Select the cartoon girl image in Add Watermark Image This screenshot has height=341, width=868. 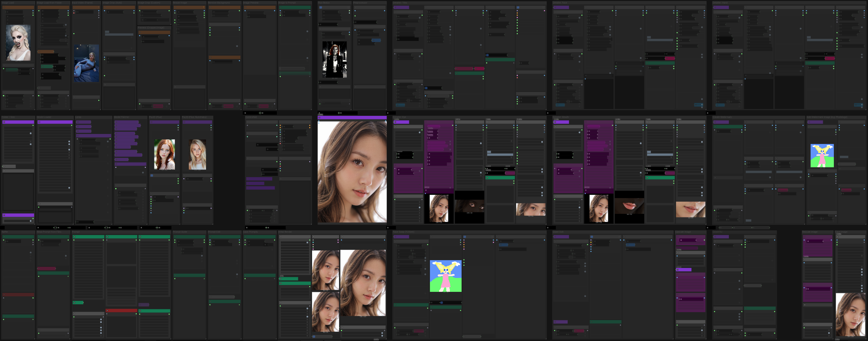[x=822, y=156]
